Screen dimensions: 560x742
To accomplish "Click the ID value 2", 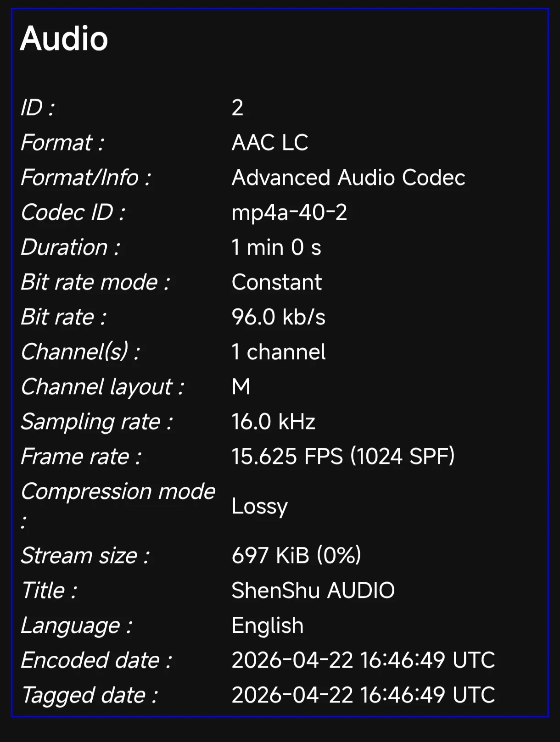I will [237, 108].
